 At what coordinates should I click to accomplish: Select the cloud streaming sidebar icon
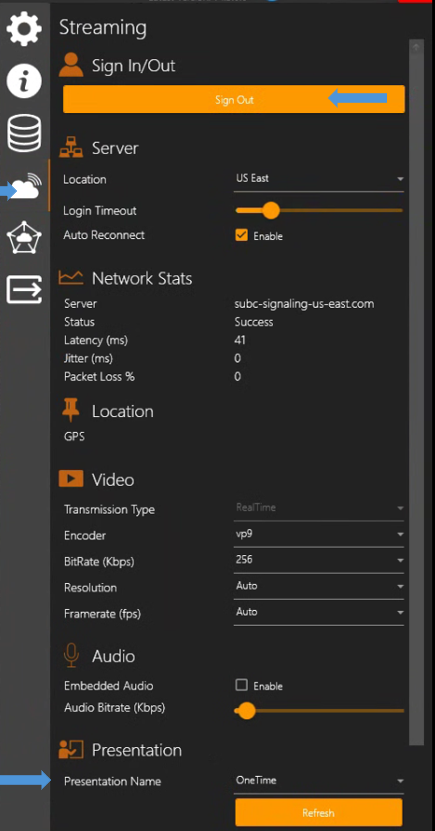(26, 185)
